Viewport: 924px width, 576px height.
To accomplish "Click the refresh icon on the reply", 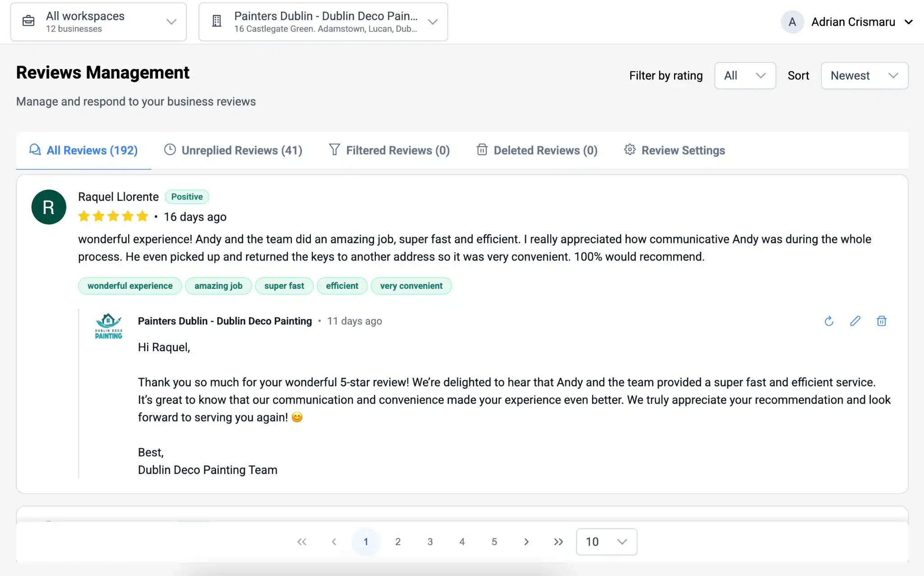I will coord(829,321).
